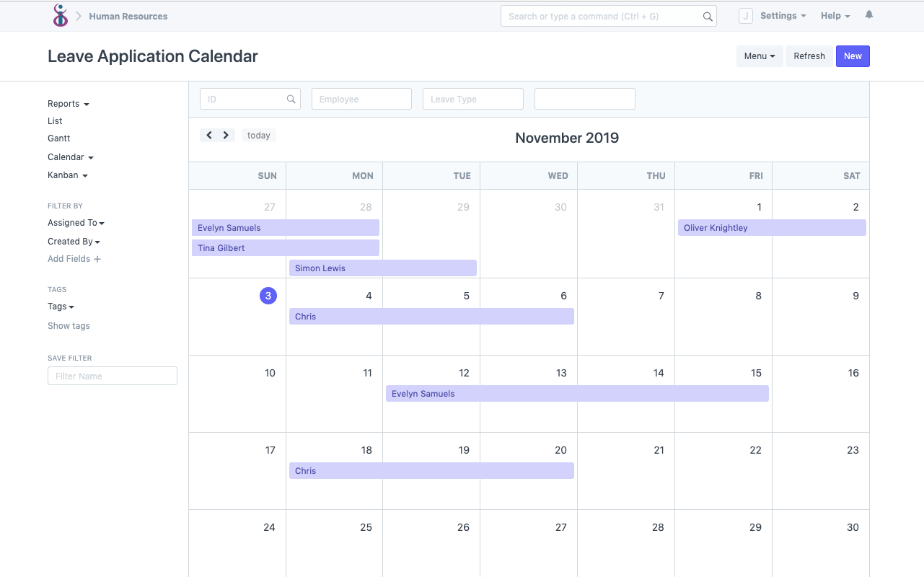The width and height of the screenshot is (924, 577).
Task: Open the Tags filter dropdown
Action: click(61, 306)
